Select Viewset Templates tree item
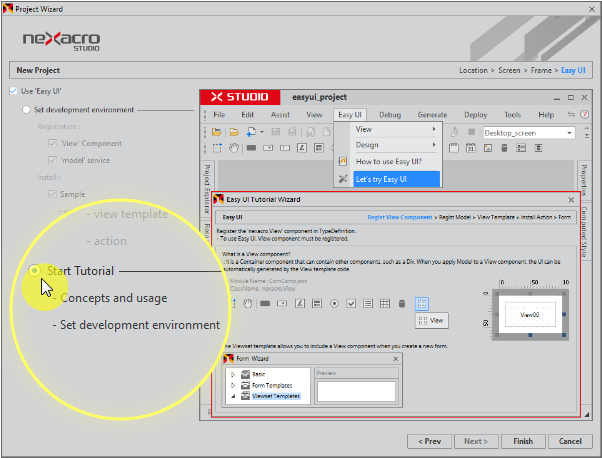Viewport: 602px width, 458px height. (274, 395)
